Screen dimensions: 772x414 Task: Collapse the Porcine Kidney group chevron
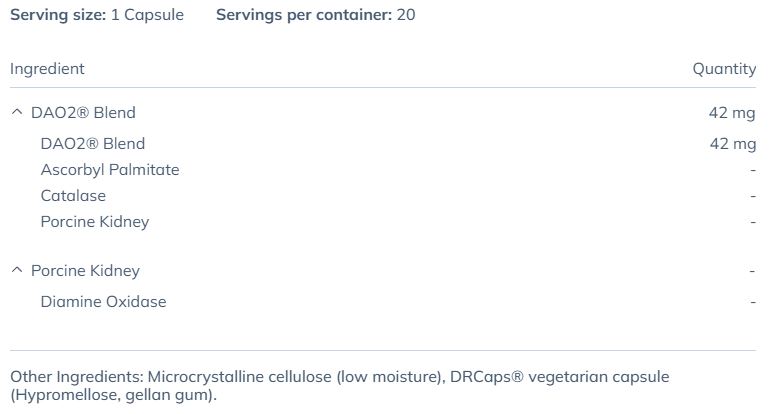16,271
